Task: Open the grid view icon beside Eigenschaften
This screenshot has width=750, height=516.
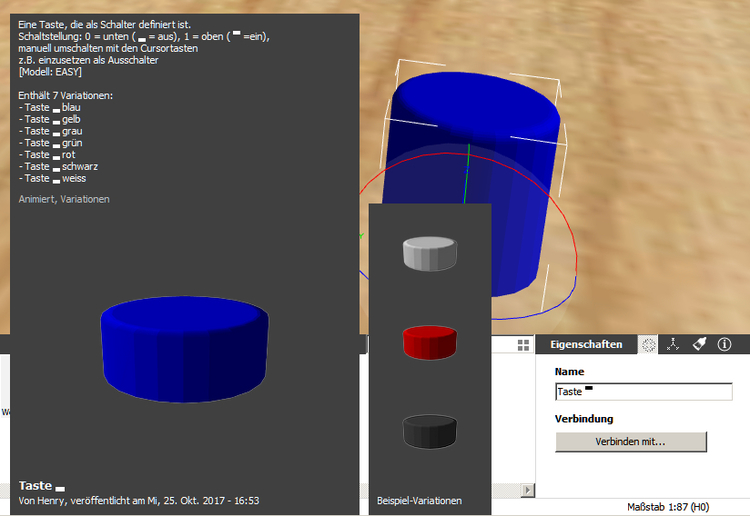Action: [523, 345]
